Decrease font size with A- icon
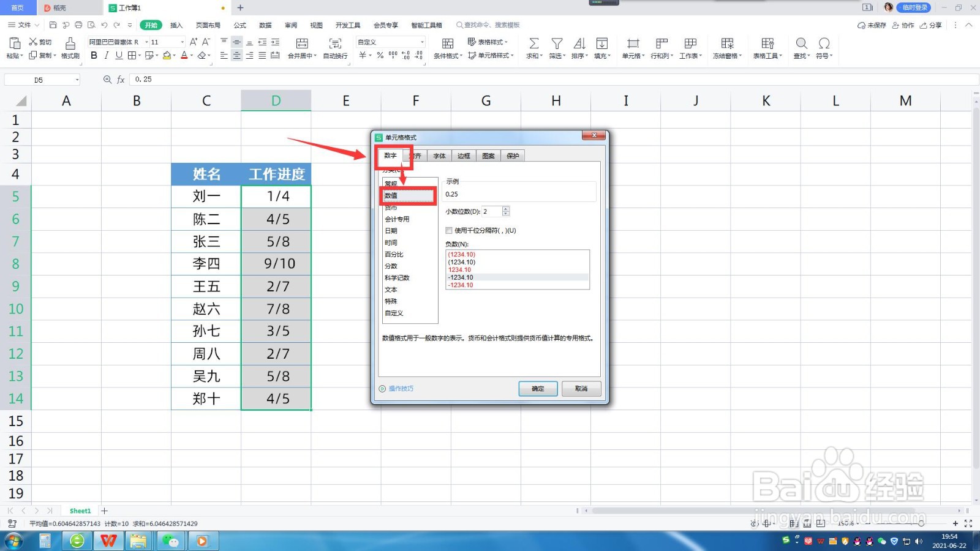This screenshot has width=980, height=551. tap(206, 42)
